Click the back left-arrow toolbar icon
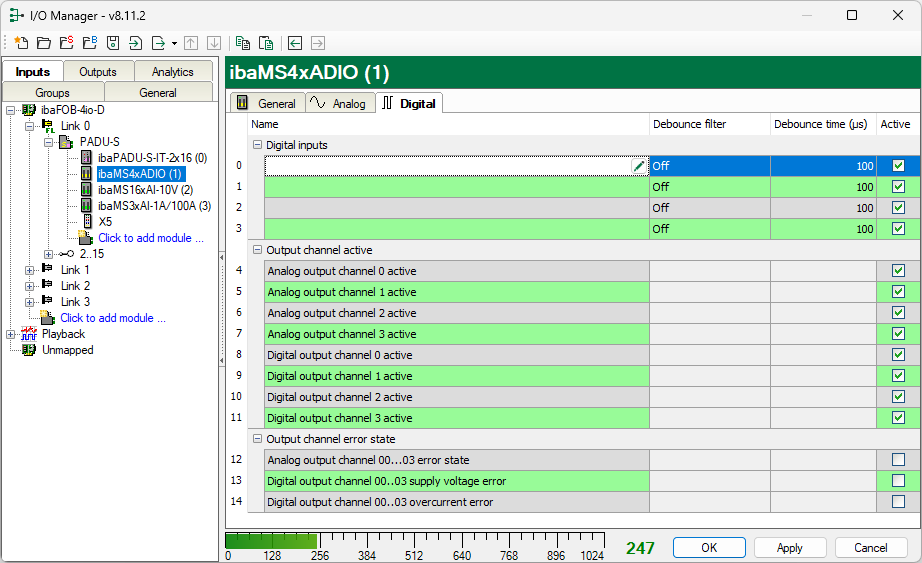Image resolution: width=922 pixels, height=563 pixels. [295, 43]
